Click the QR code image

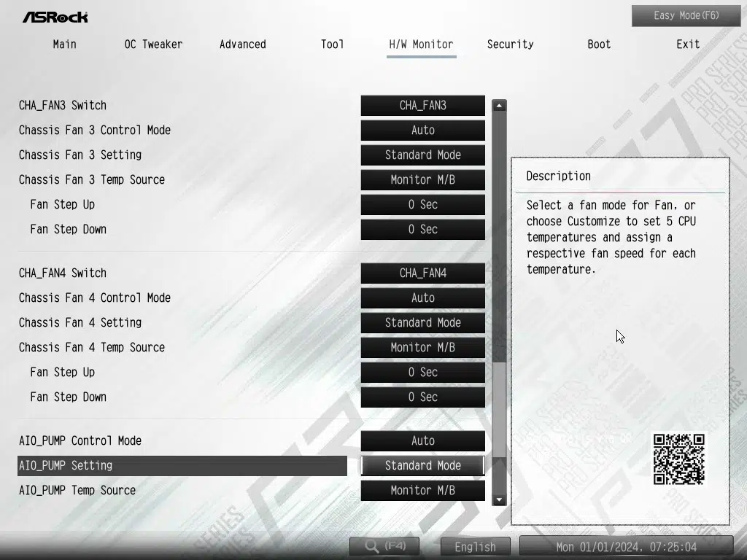(x=678, y=459)
